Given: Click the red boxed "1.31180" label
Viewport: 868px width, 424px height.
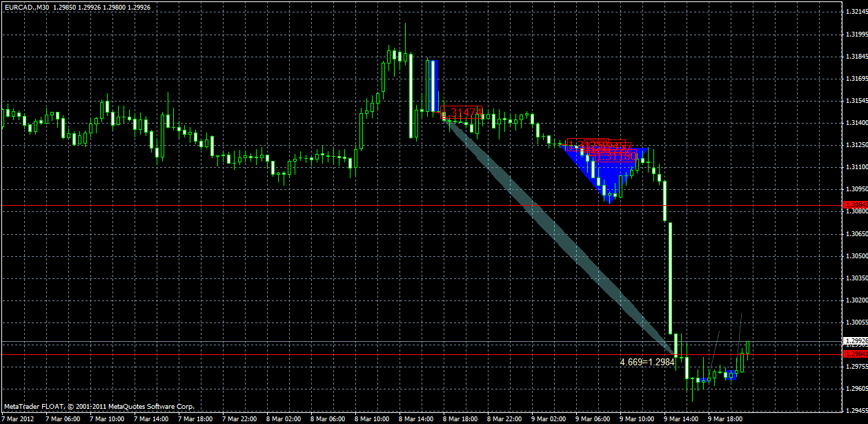Looking at the screenshot, I should (x=614, y=157).
